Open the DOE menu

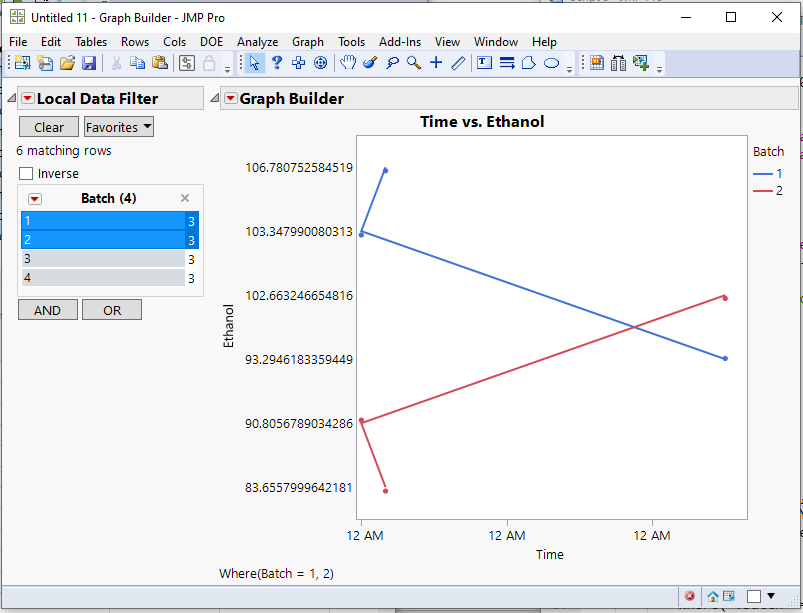211,42
